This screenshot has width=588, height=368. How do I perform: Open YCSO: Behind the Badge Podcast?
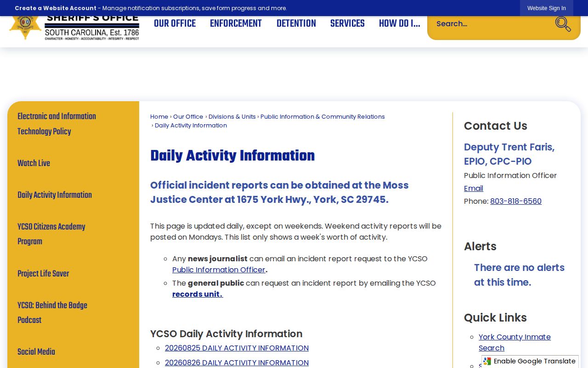pos(52,313)
